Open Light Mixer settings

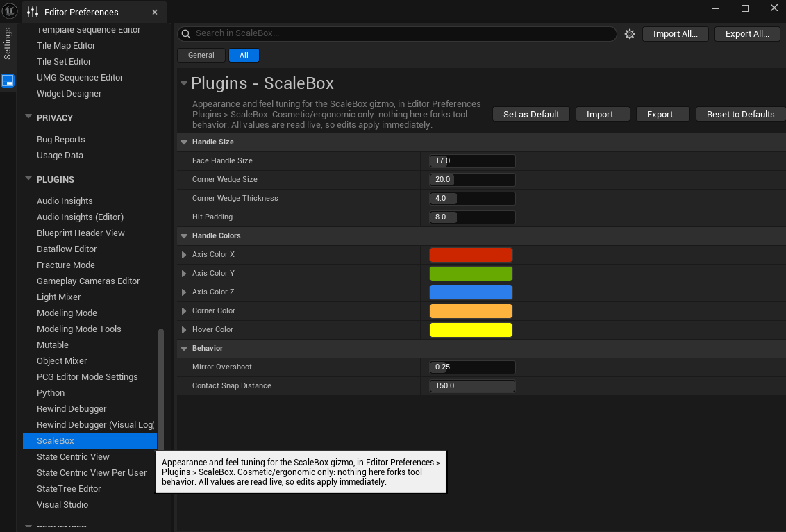pyautogui.click(x=58, y=297)
